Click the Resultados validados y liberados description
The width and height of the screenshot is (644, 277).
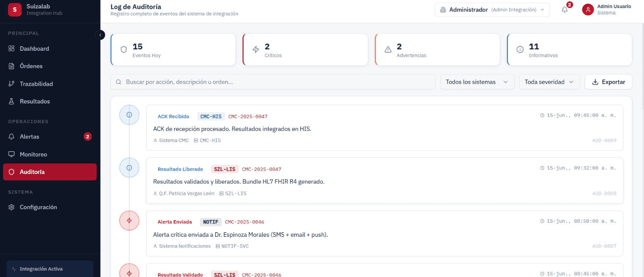click(x=239, y=182)
